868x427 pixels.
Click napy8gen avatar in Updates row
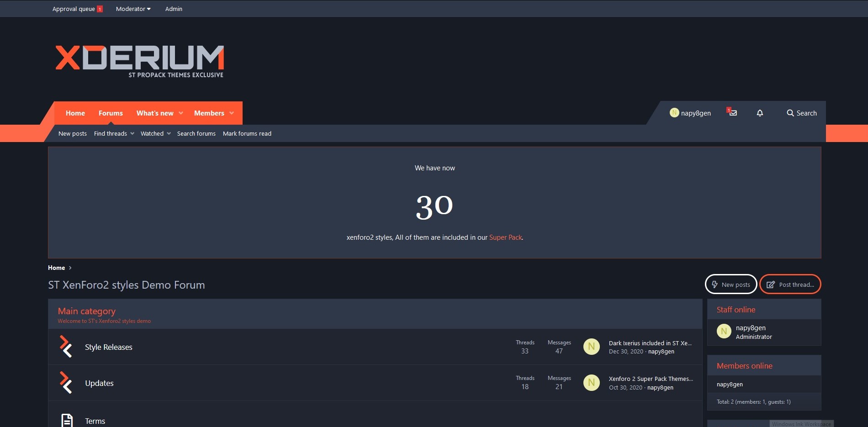coord(591,382)
